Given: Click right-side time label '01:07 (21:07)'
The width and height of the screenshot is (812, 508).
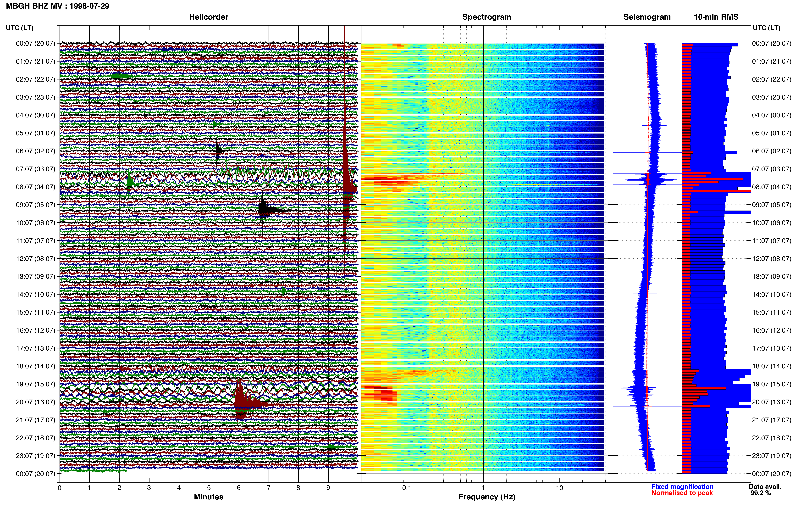Looking at the screenshot, I should 772,61.
